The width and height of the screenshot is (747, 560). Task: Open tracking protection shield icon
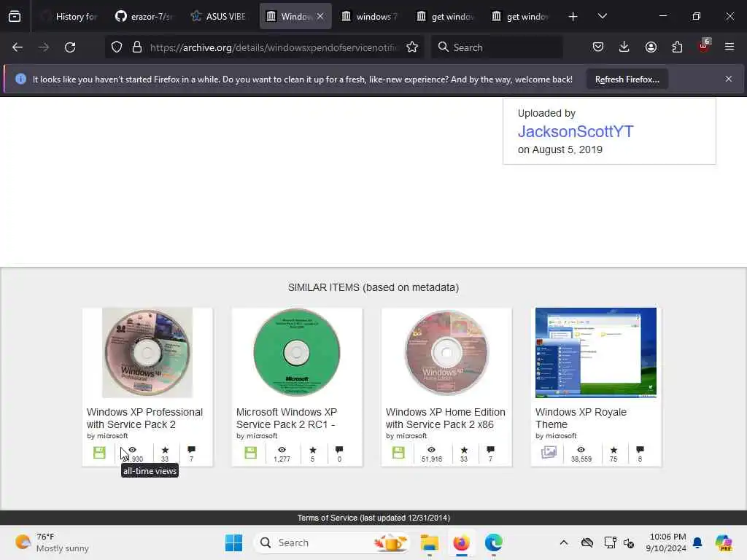click(x=117, y=47)
